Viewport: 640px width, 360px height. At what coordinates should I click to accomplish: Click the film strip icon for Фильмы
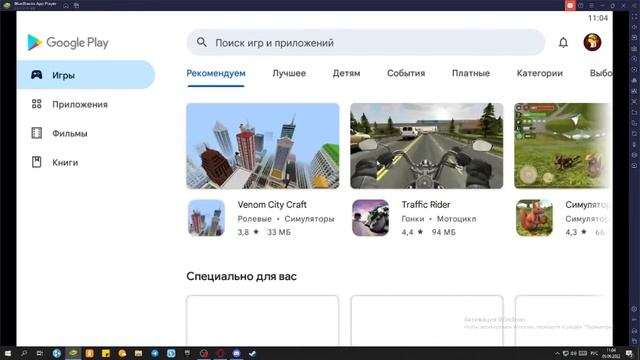(x=37, y=133)
